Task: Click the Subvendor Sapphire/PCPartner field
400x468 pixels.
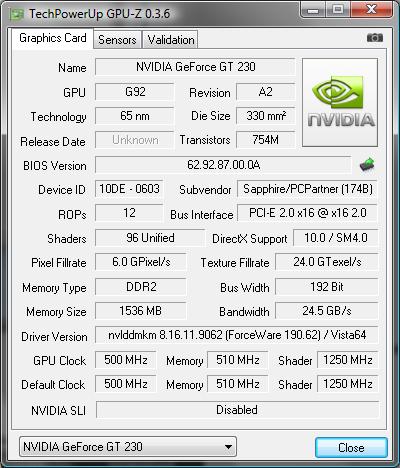Action: click(307, 189)
